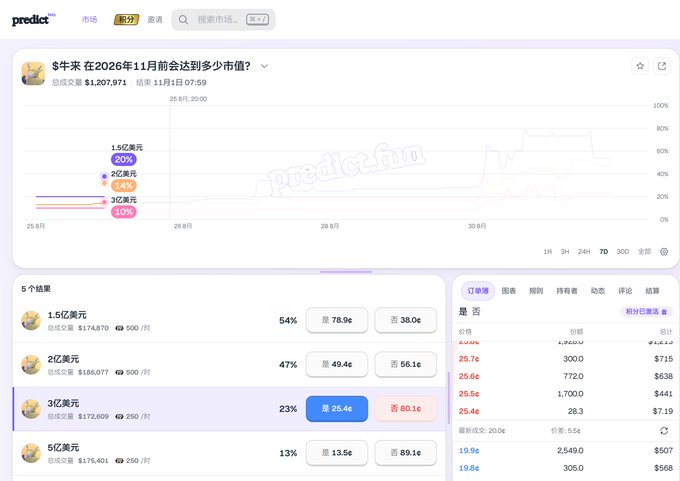Select the points icon beside 250 in 3亿美元 row
Viewport: 680px width, 481px height.
point(119,417)
